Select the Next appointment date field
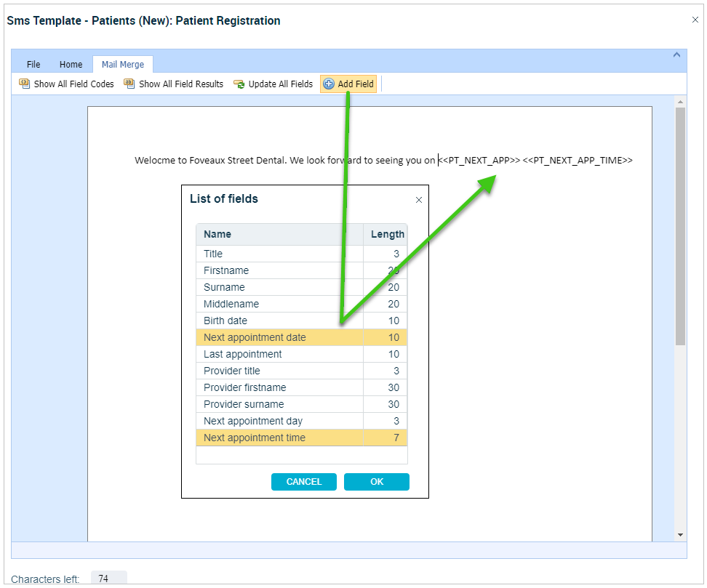 pyautogui.click(x=302, y=337)
